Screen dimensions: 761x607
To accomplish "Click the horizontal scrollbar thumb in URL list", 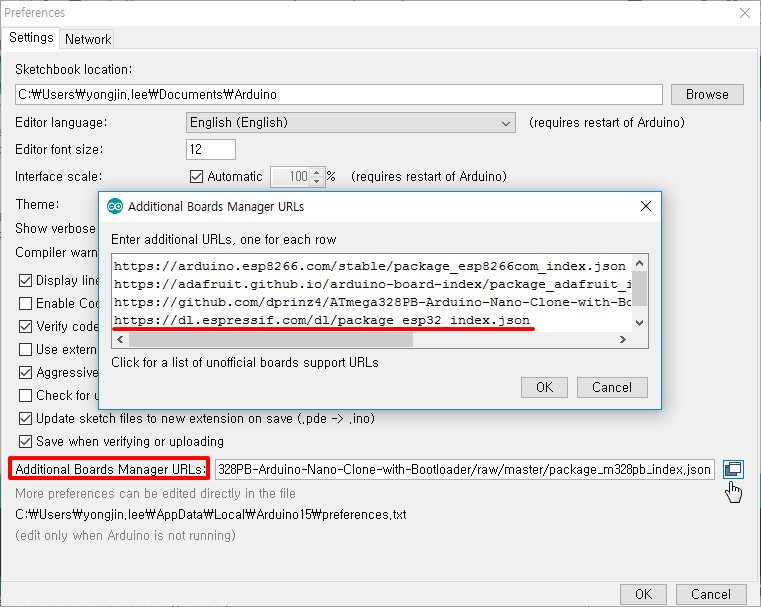I will pyautogui.click(x=271, y=340).
